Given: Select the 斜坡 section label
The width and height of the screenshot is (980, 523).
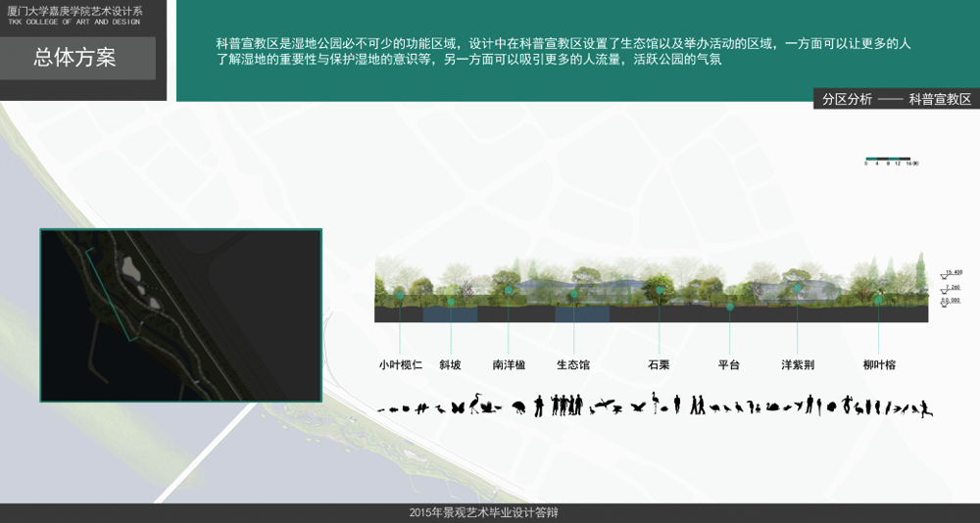Looking at the screenshot, I should click(450, 365).
